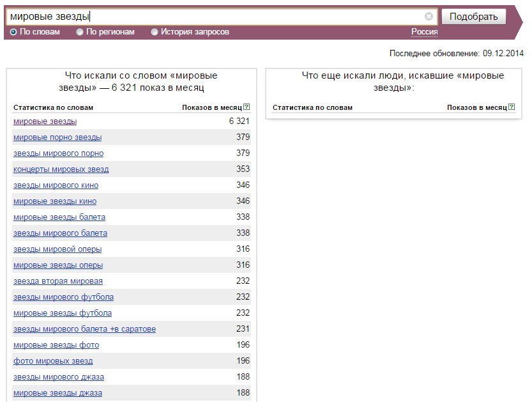This screenshot has height=402, width=532.
Task: Open the мировые звезды keyword link
Action: coord(45,121)
